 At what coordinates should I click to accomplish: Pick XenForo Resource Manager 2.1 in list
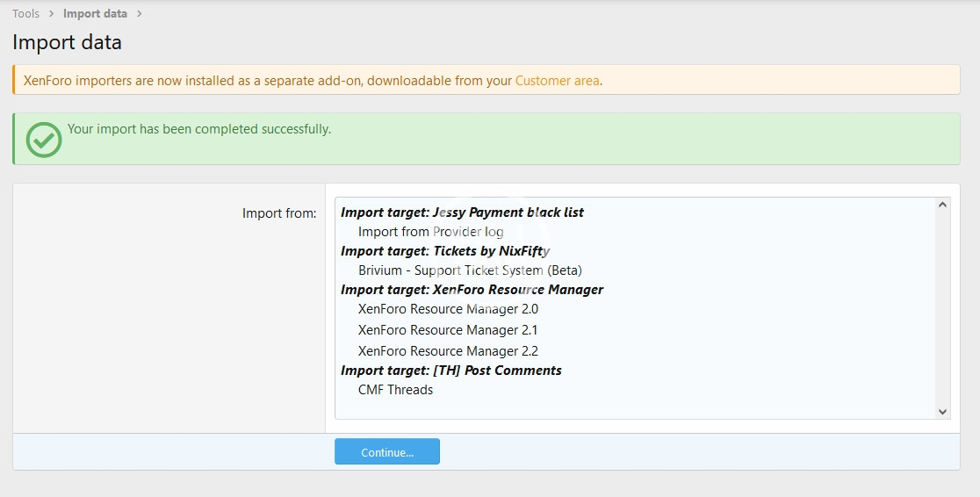coord(448,330)
